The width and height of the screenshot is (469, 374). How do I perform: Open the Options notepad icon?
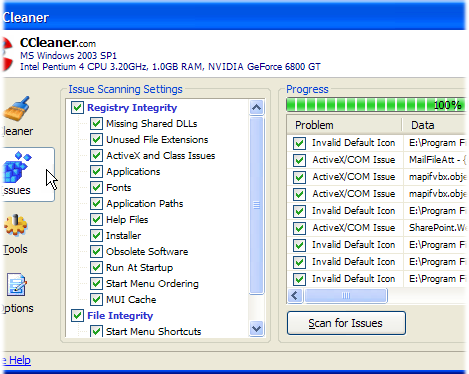click(x=17, y=285)
